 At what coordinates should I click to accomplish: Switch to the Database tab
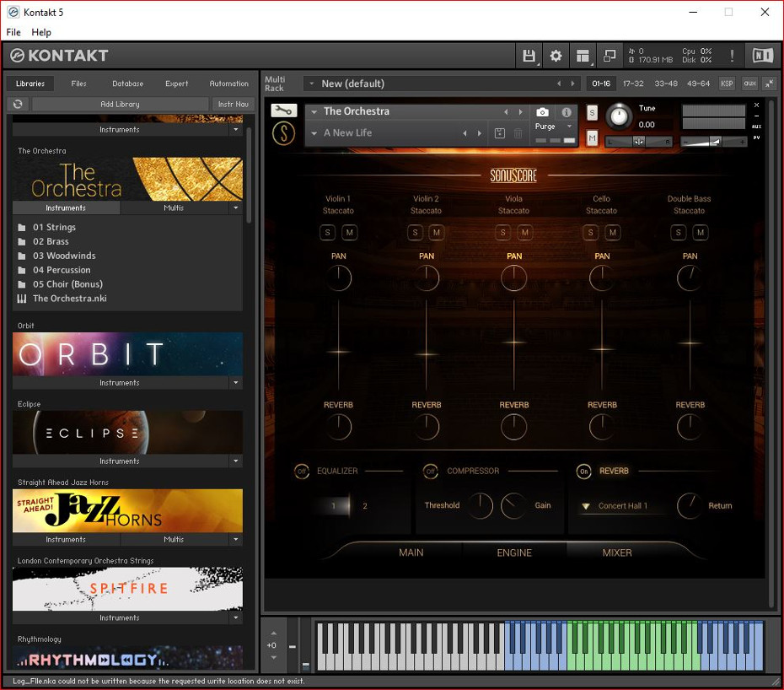tap(127, 84)
